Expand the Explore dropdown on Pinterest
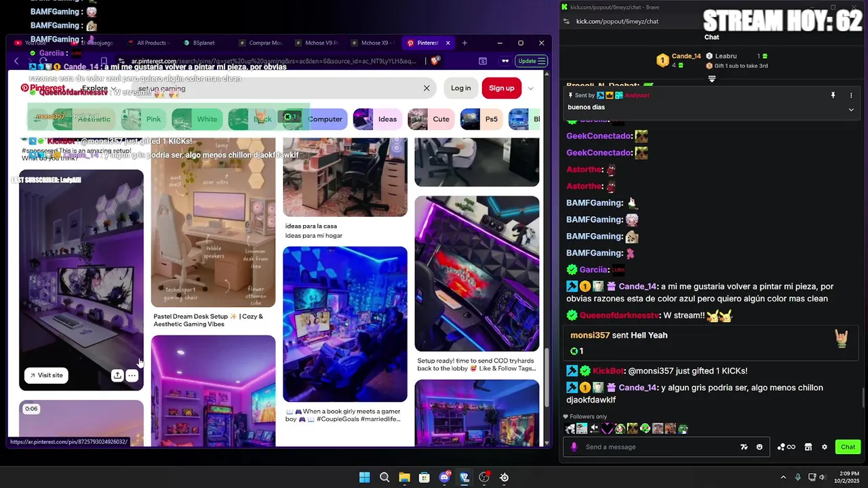Screen dimensions: 868x488 tap(99, 88)
